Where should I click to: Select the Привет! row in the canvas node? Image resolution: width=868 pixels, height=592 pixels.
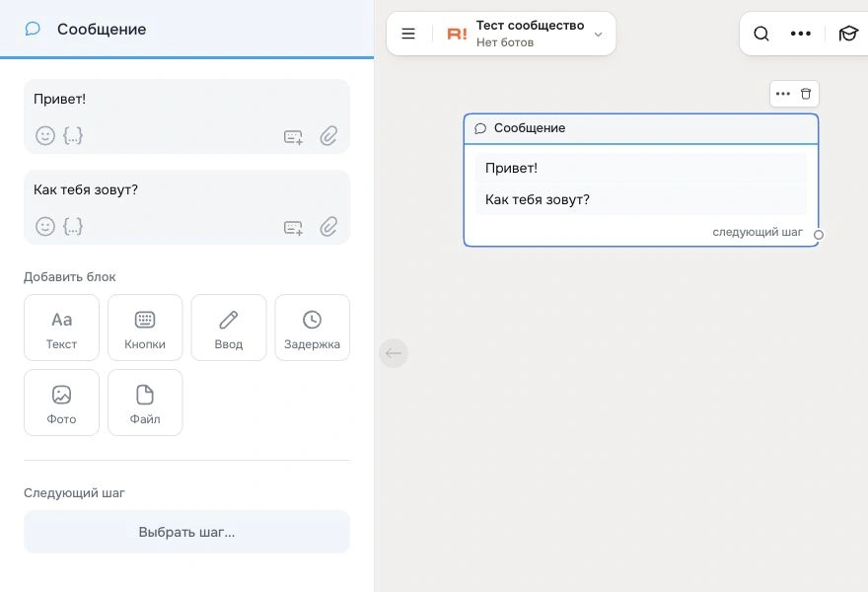point(641,168)
